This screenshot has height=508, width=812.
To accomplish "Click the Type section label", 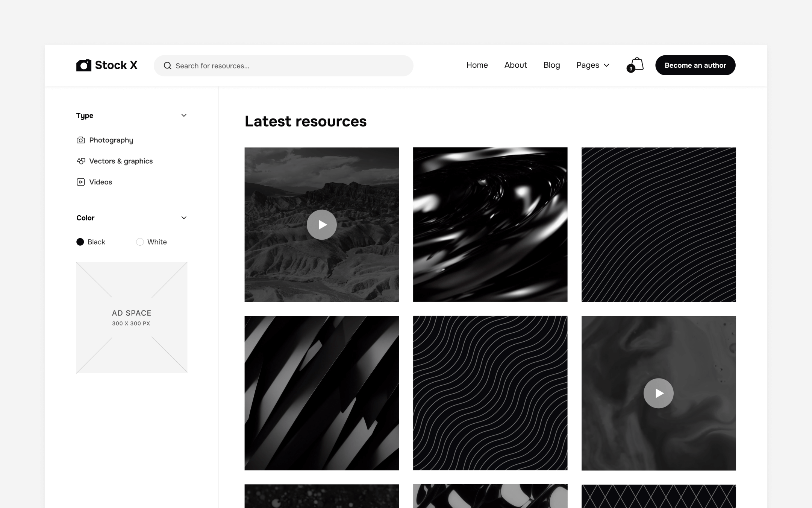I will pos(85,116).
